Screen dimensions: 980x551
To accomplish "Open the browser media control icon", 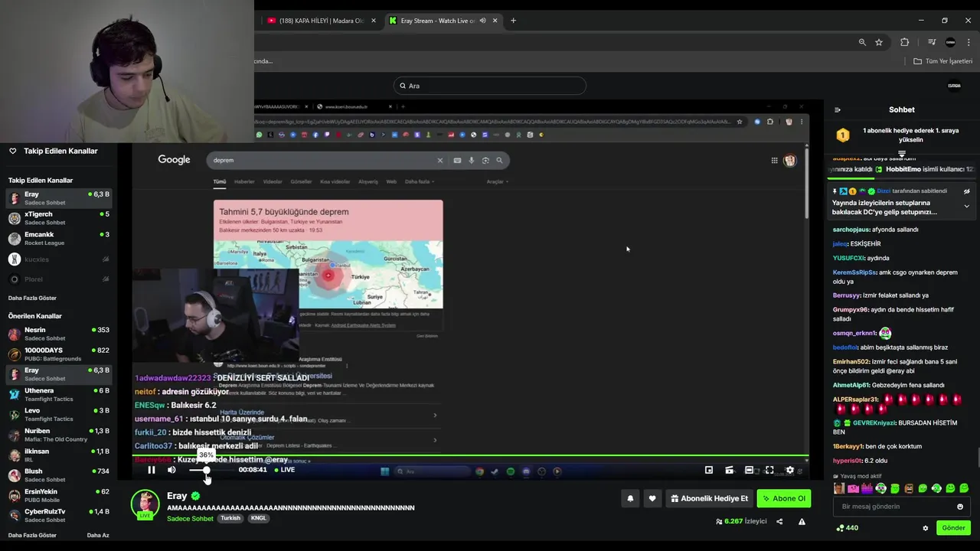I will click(932, 42).
